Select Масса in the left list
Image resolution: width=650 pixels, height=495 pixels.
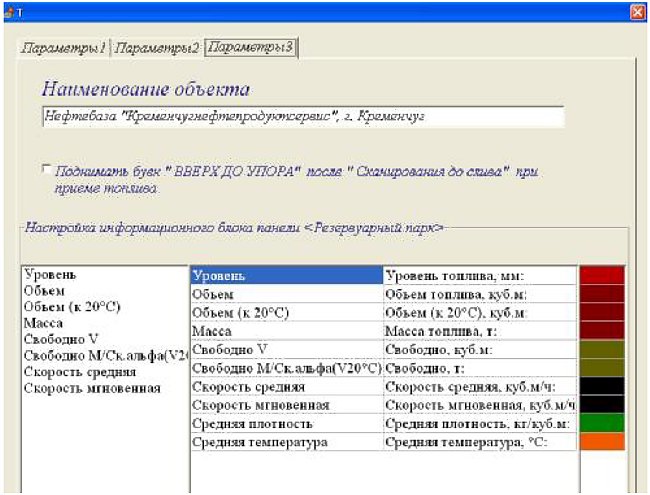click(x=44, y=323)
